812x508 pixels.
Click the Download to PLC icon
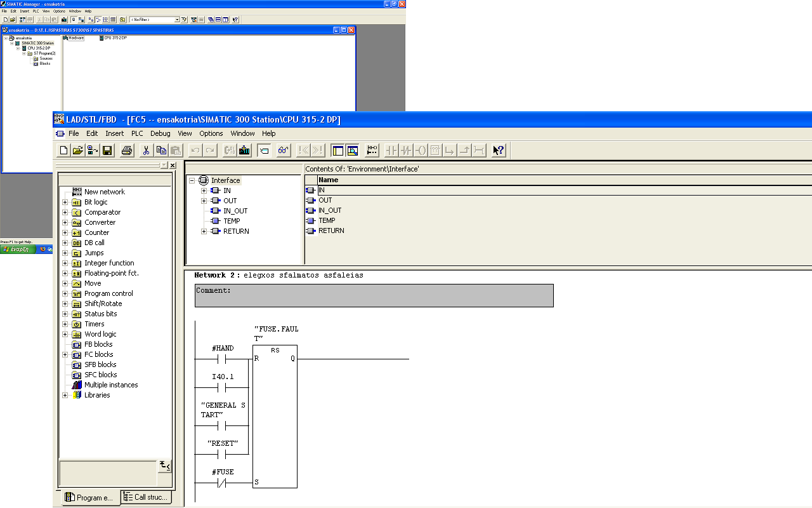(244, 150)
